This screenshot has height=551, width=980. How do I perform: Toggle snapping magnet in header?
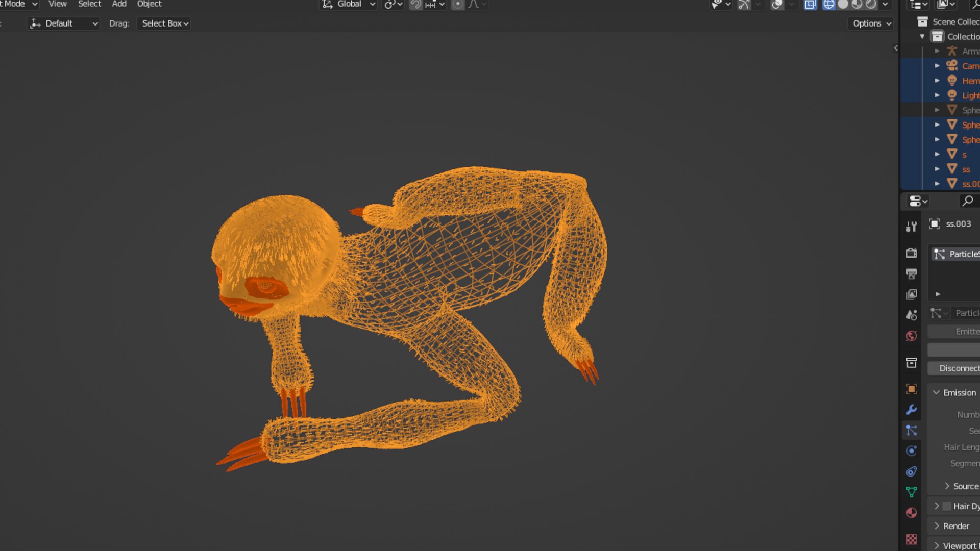[416, 5]
